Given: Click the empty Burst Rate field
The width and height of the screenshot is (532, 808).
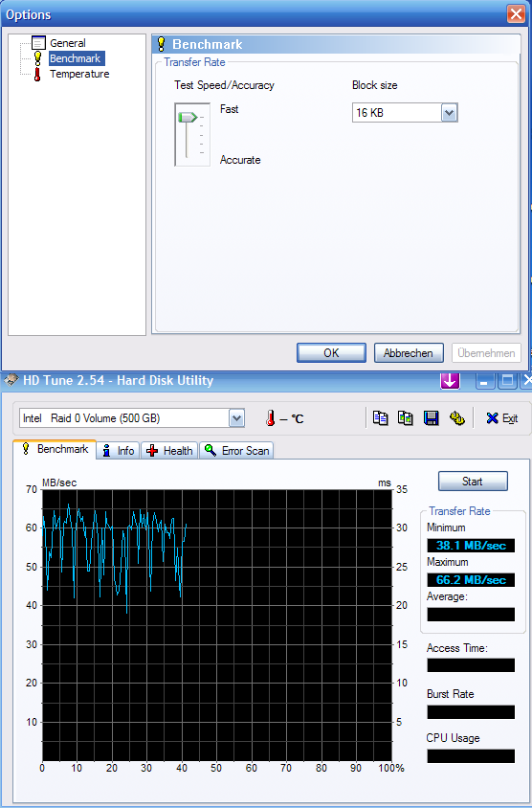Looking at the screenshot, I should click(x=471, y=711).
